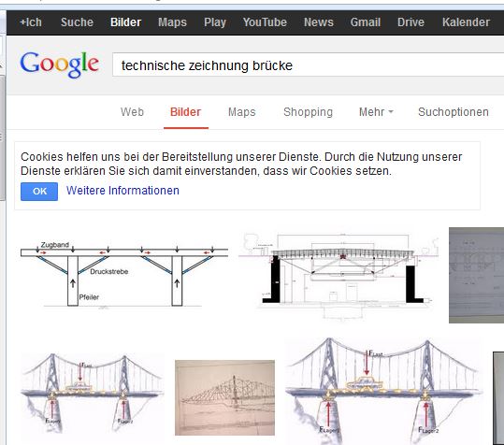Go to Gmail in the top bar
The width and height of the screenshot is (504, 445).
[x=366, y=22]
